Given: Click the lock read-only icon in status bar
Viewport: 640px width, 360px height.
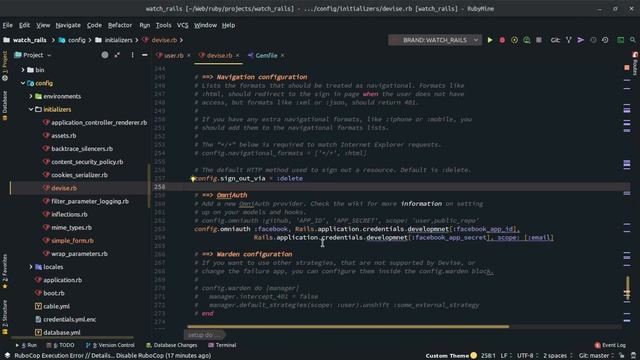Looking at the screenshot, I should [x=622, y=356].
